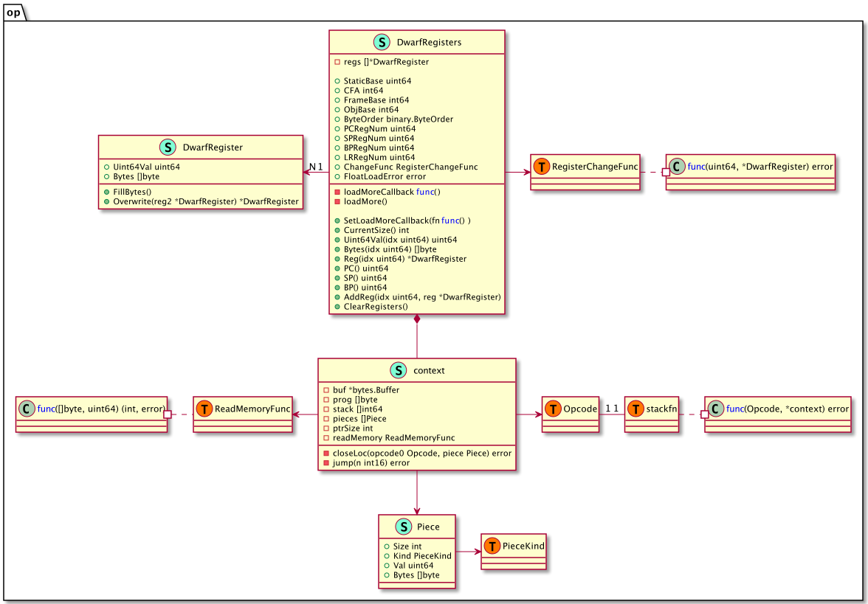Click the T icon of the stackfn type
Image resolution: width=868 pixels, height=604 pixels.
(635, 409)
